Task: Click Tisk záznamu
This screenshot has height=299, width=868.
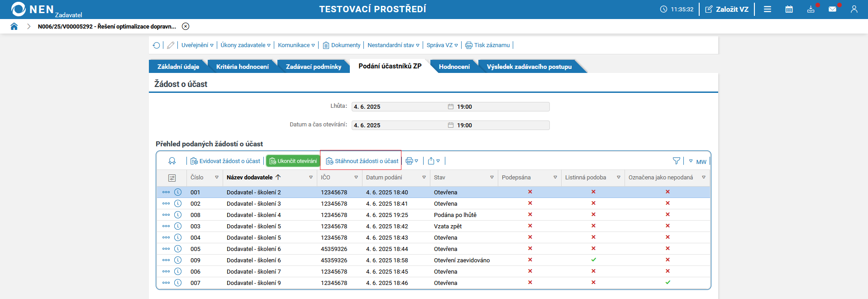Action: click(x=487, y=45)
